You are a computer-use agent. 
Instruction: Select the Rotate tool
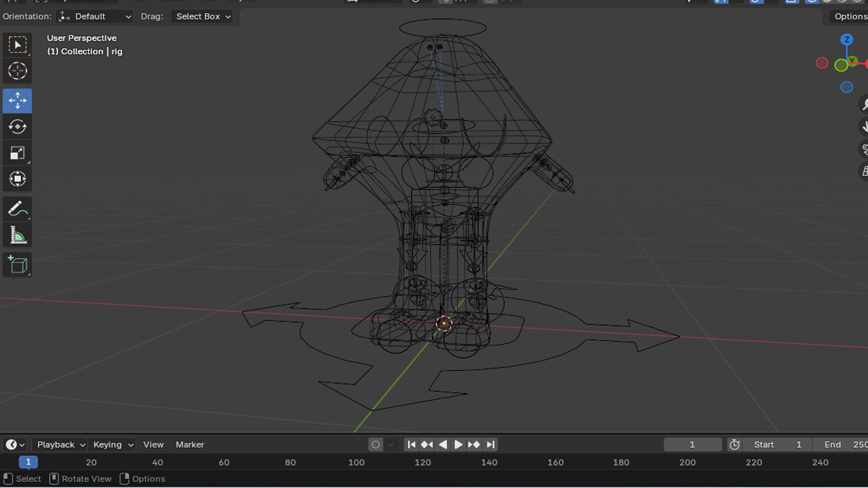(x=17, y=127)
